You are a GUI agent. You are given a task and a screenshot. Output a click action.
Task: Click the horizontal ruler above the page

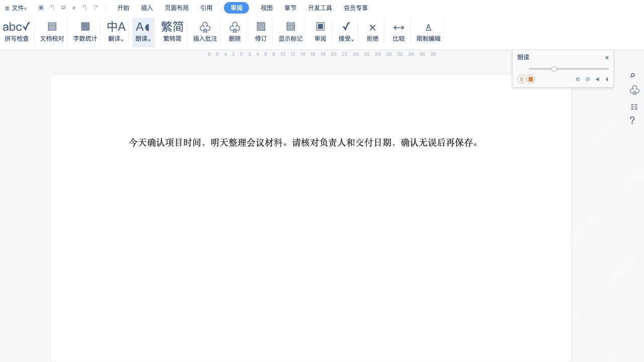(322, 54)
